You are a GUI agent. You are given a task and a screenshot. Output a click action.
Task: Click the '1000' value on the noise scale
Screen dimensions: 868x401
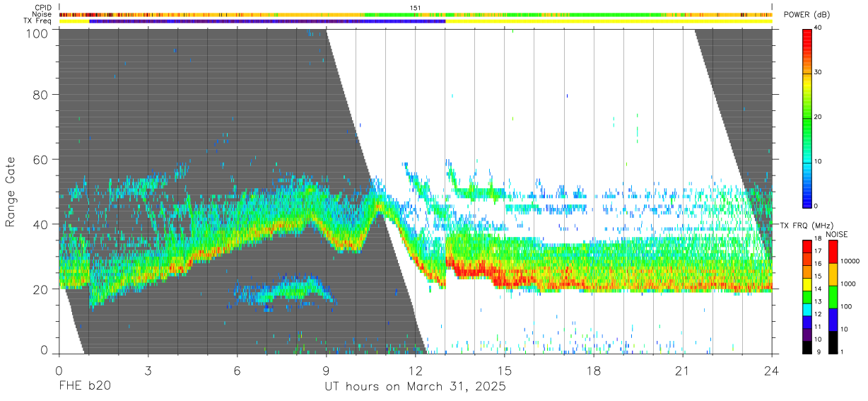[x=849, y=283]
